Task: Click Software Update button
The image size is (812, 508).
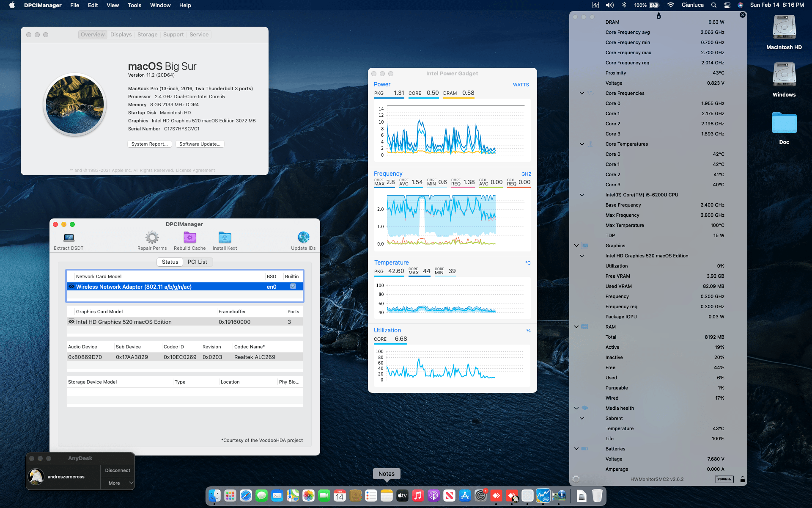Action: coord(200,144)
